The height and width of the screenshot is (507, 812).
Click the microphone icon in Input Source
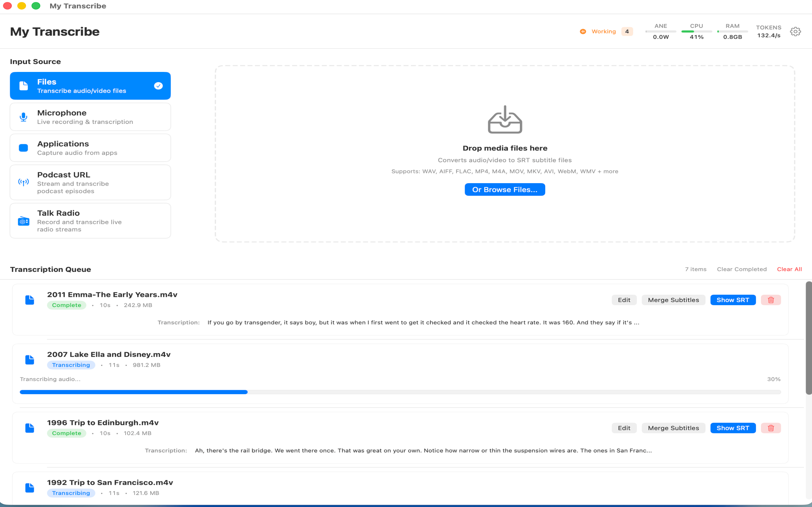point(23,117)
